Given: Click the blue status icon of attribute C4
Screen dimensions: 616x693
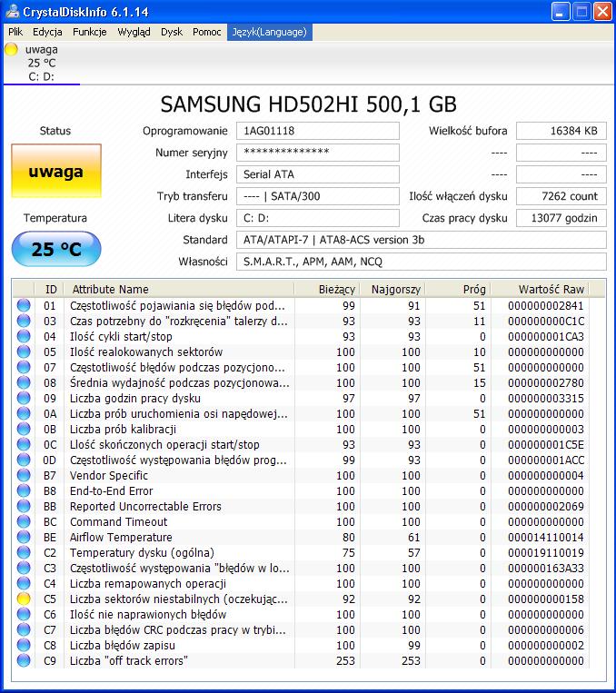Looking at the screenshot, I should (24, 583).
